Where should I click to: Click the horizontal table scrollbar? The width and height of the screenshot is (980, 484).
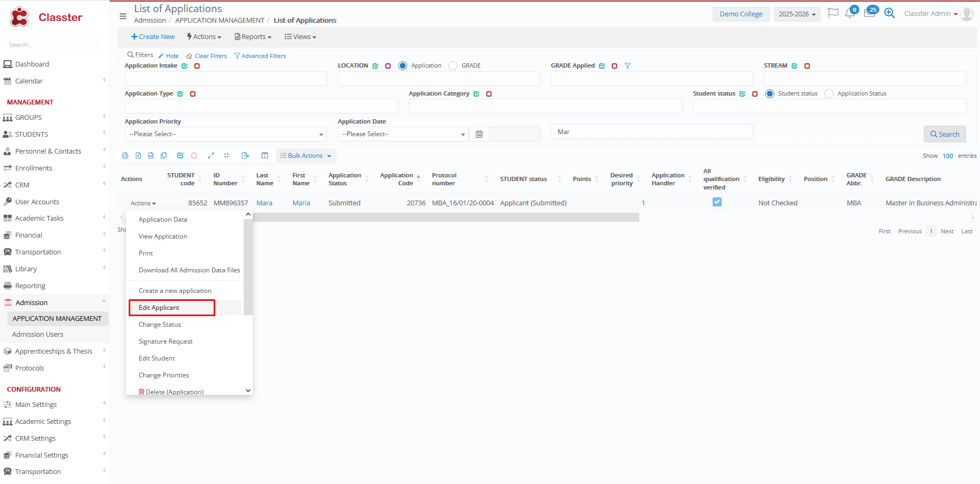446,217
